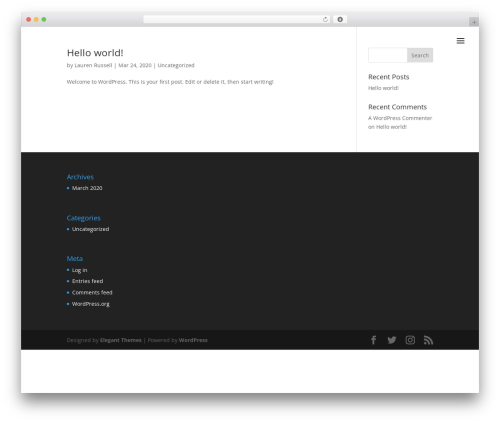
Task: Open Hello world! in Recent Comments
Action: (391, 127)
